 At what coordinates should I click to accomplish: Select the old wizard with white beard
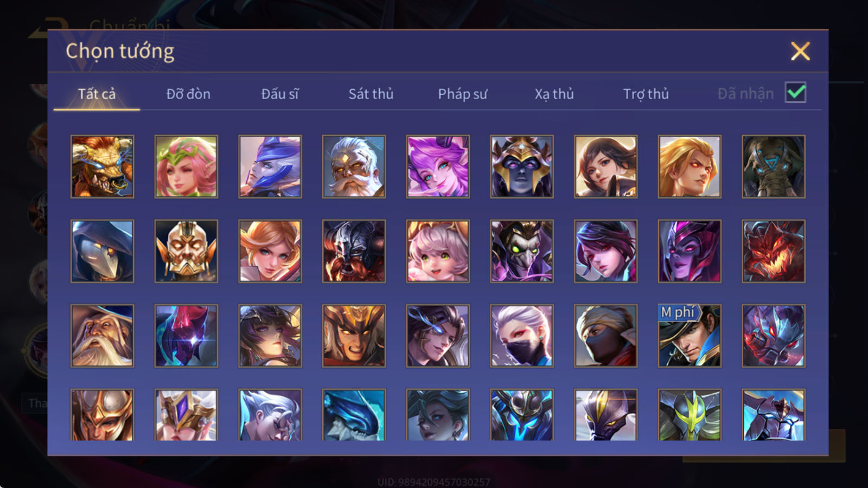point(102,336)
